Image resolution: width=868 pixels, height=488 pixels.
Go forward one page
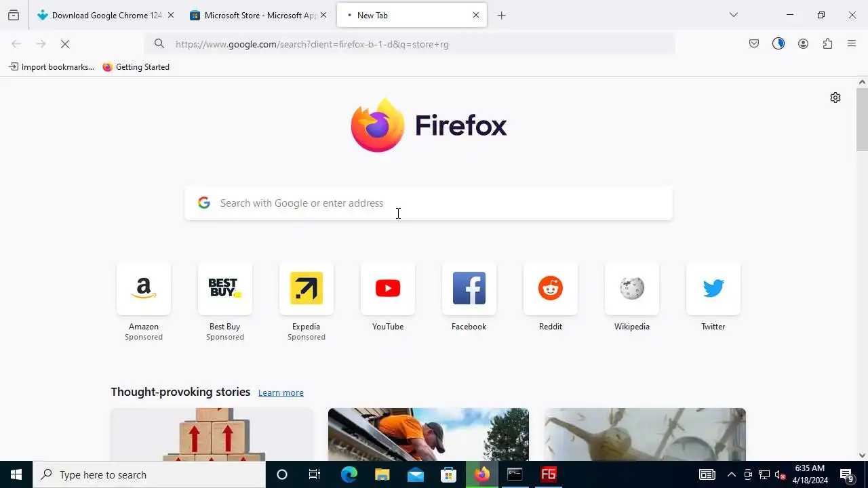coord(41,44)
